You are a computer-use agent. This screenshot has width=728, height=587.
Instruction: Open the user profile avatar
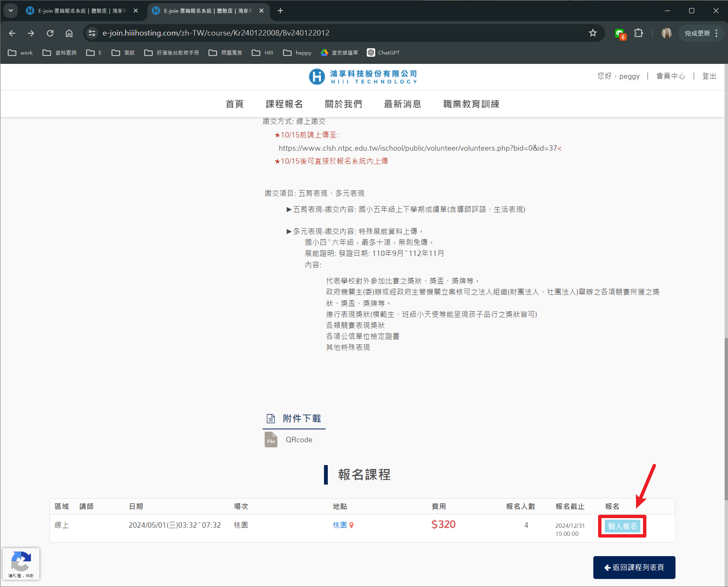666,33
